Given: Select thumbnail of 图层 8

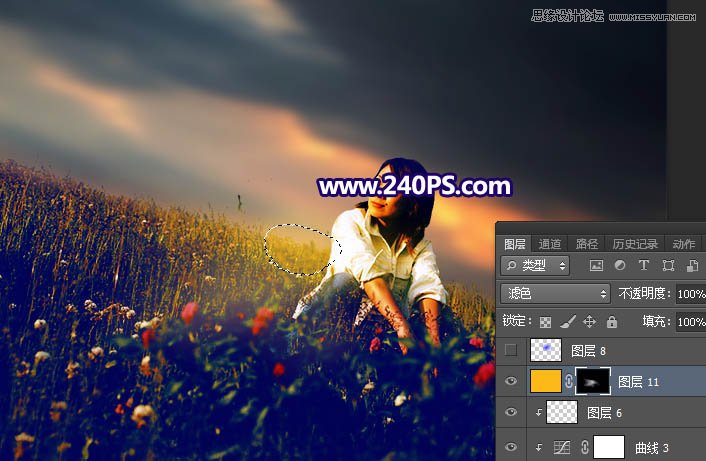Looking at the screenshot, I should (x=546, y=350).
